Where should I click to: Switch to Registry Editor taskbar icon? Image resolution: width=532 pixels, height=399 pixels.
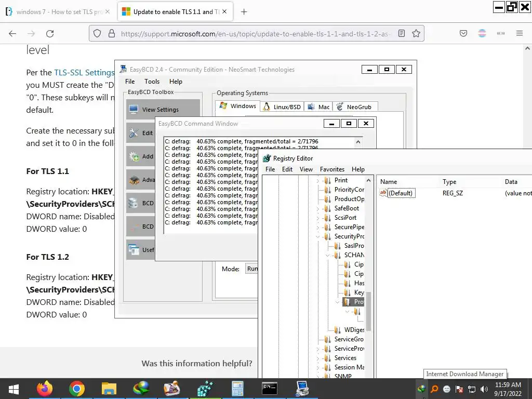pos(205,389)
